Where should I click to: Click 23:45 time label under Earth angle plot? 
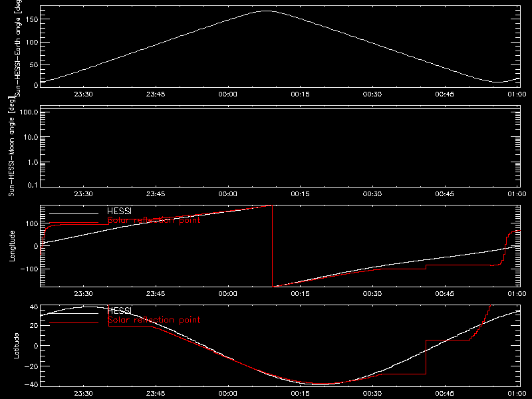pos(156,94)
